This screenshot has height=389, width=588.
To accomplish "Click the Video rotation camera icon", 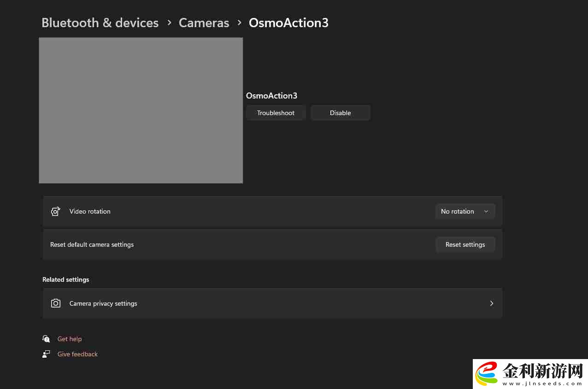I will pyautogui.click(x=56, y=211).
